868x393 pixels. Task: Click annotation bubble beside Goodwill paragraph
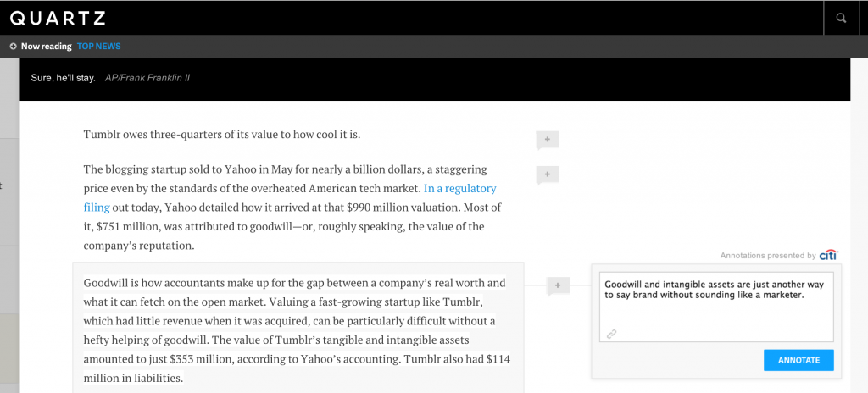click(558, 286)
